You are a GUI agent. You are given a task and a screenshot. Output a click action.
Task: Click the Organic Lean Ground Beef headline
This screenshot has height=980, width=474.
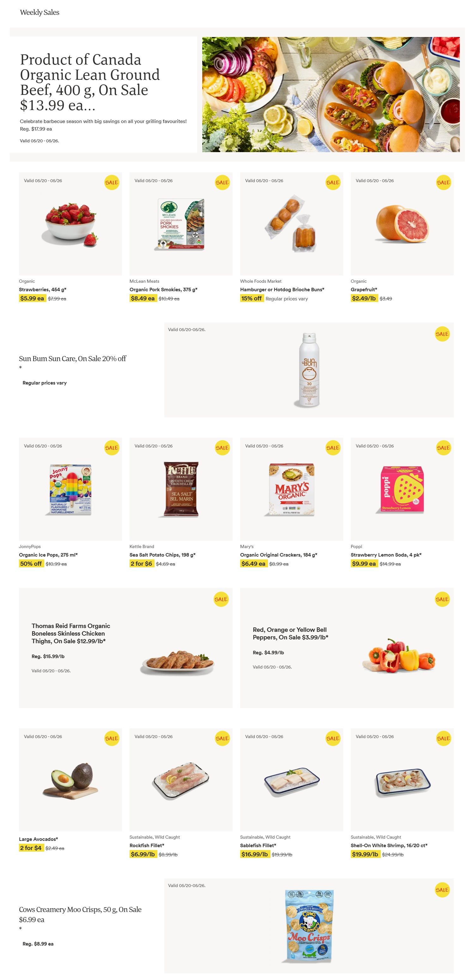click(x=90, y=82)
